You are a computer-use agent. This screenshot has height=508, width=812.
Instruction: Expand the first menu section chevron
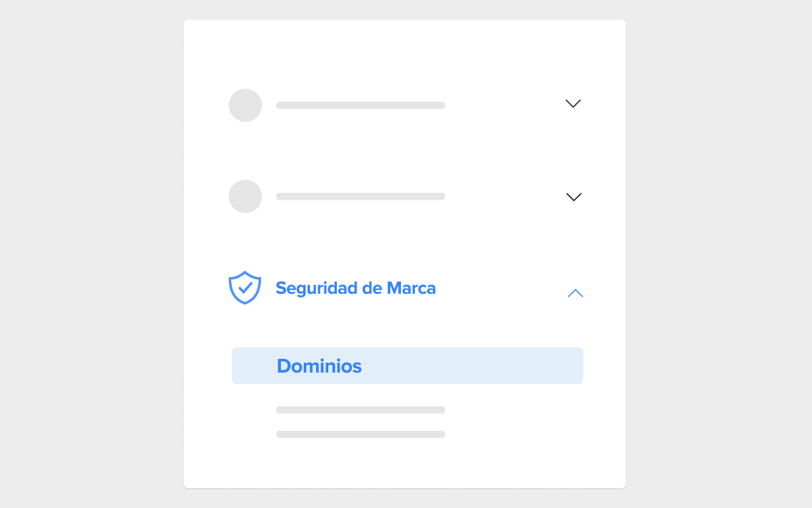572,103
